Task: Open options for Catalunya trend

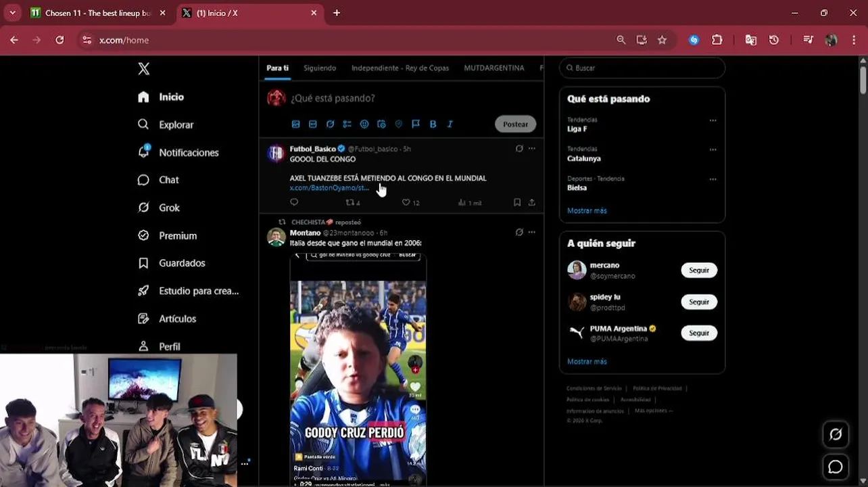Action: coord(713,149)
